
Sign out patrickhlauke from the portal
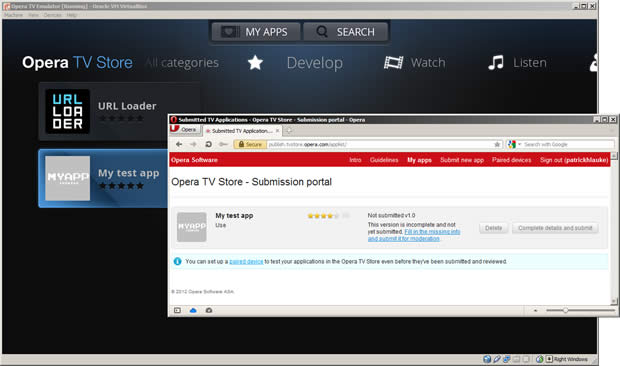pyautogui.click(x=574, y=160)
